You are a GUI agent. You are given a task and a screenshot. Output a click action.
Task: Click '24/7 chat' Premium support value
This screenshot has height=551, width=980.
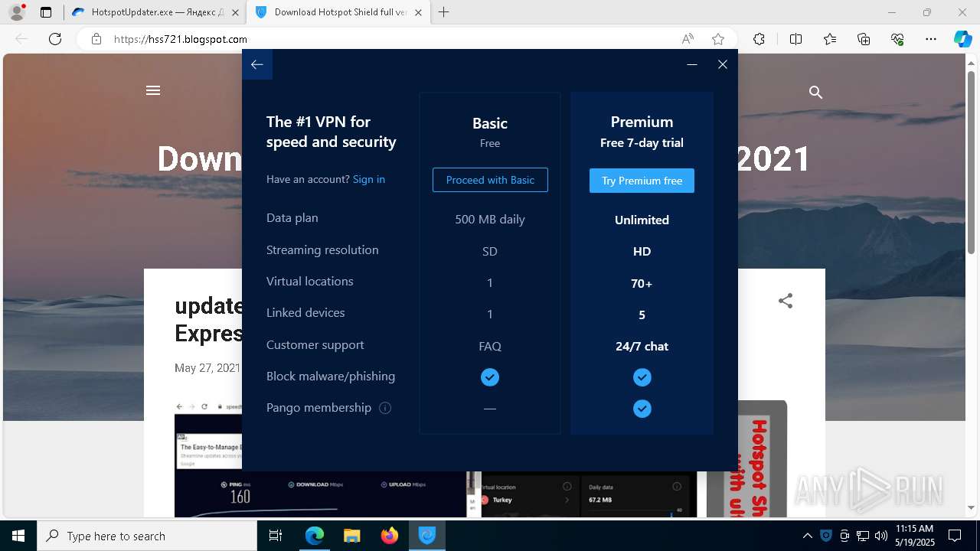pyautogui.click(x=642, y=346)
